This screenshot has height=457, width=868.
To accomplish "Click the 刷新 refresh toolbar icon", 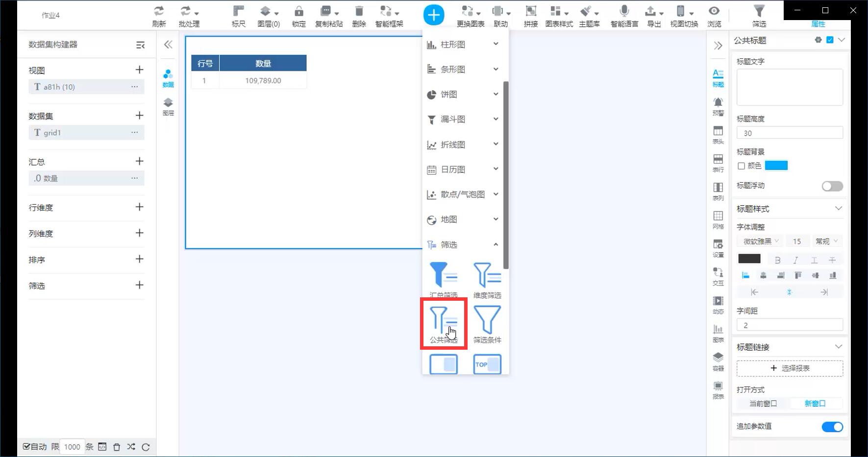I will (159, 16).
